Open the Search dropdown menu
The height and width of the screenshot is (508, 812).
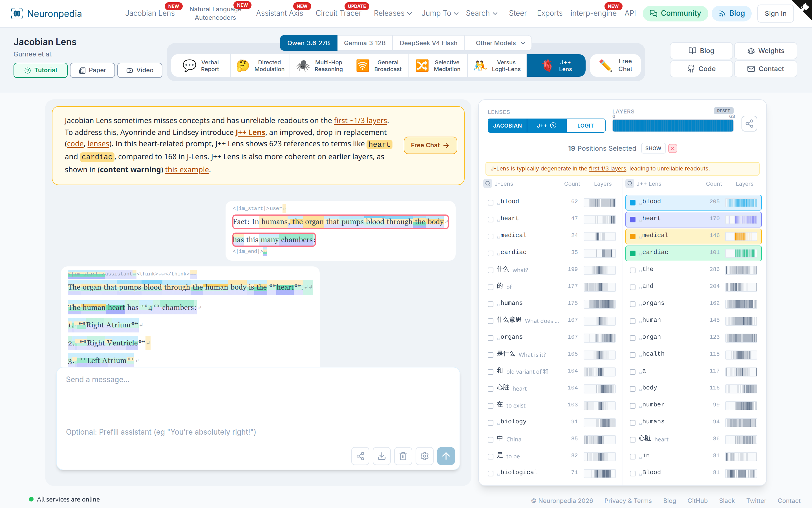[482, 14]
